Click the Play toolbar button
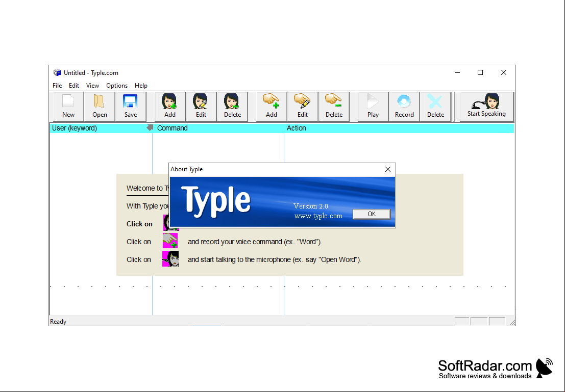565x392 pixels. point(373,106)
